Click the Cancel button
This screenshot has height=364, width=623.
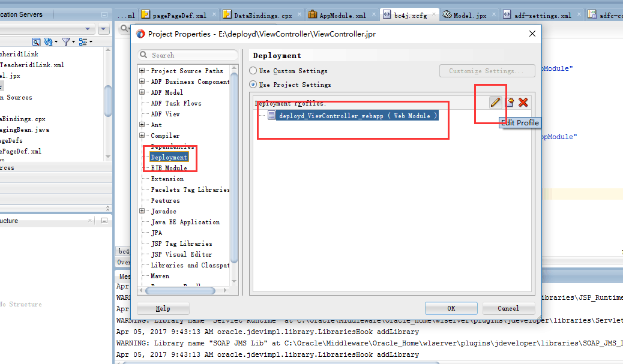pyautogui.click(x=508, y=308)
